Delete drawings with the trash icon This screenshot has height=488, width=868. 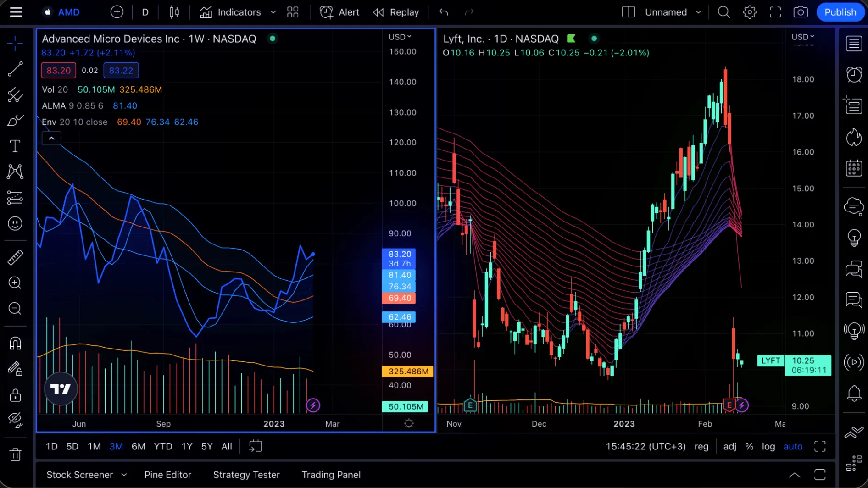[15, 455]
